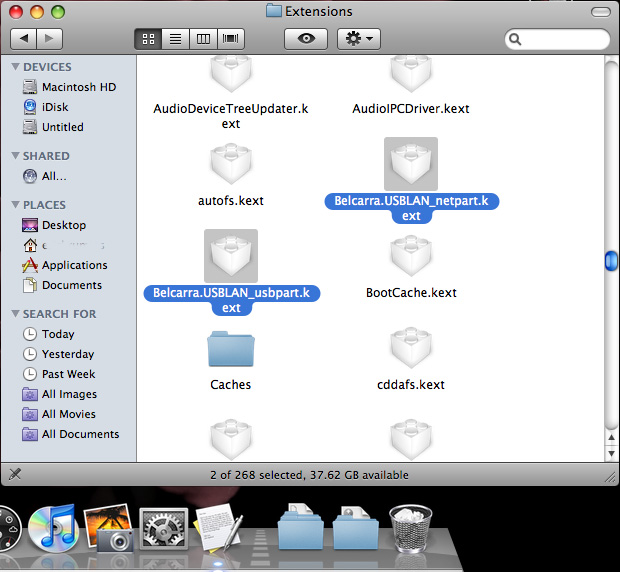The image size is (620, 572).
Task: Select Macintosh HD in the sidebar
Action: (x=69, y=87)
